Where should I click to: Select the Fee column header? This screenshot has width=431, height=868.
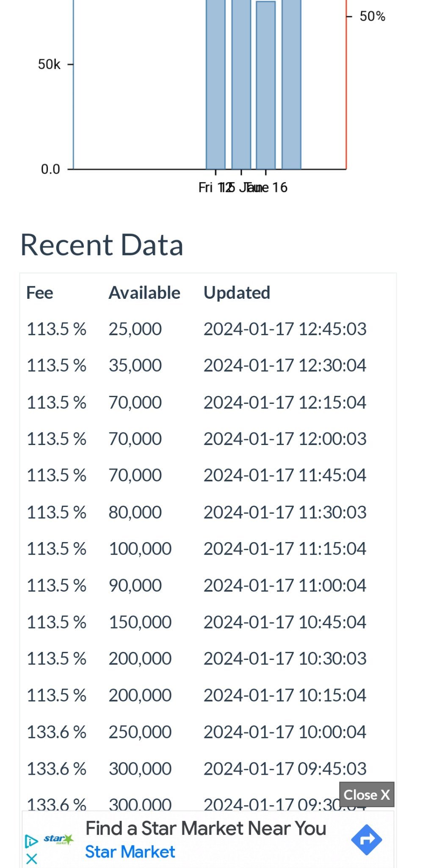[x=40, y=293]
